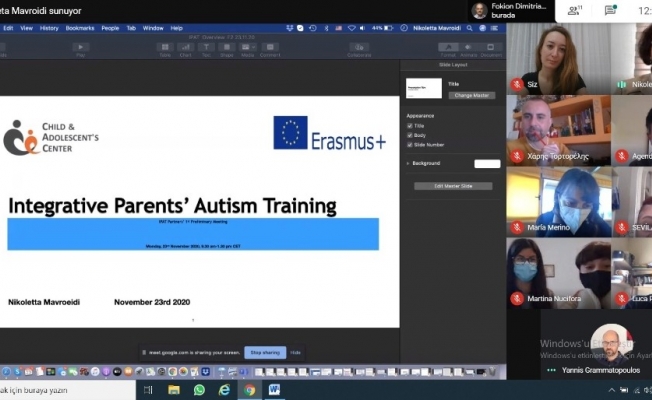Image resolution: width=652 pixels, height=400 pixels.
Task: Click Stop sharing in the screen share bar
Action: click(x=265, y=353)
